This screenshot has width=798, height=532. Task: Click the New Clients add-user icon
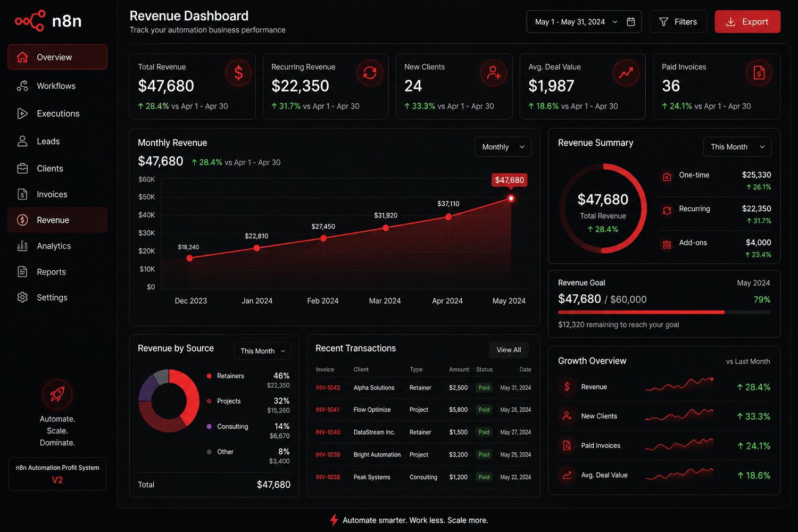tap(494, 73)
